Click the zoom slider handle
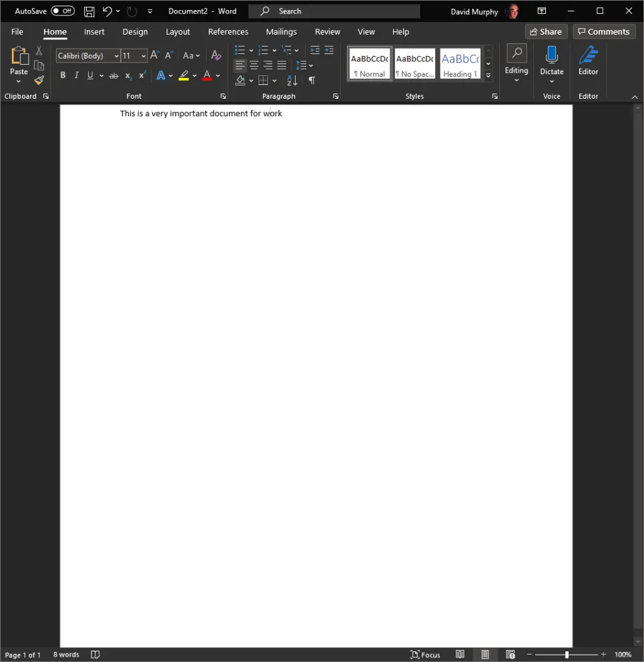The image size is (644, 662). coord(567,655)
